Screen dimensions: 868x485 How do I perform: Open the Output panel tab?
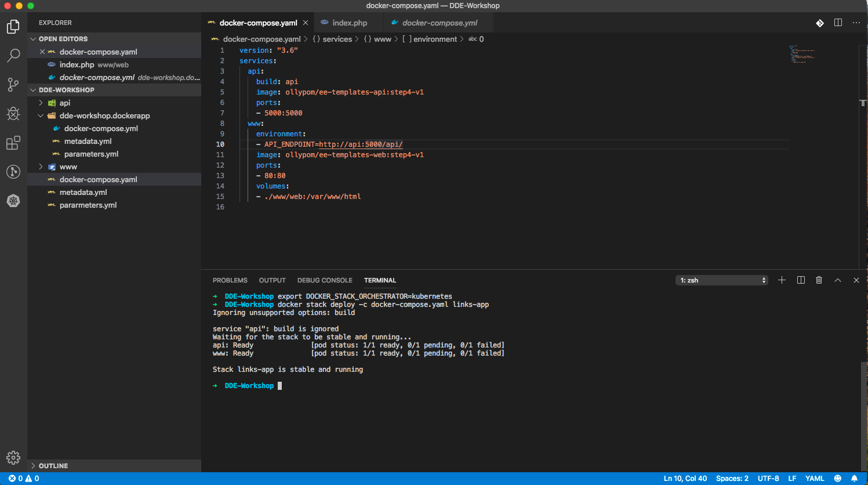coord(273,280)
